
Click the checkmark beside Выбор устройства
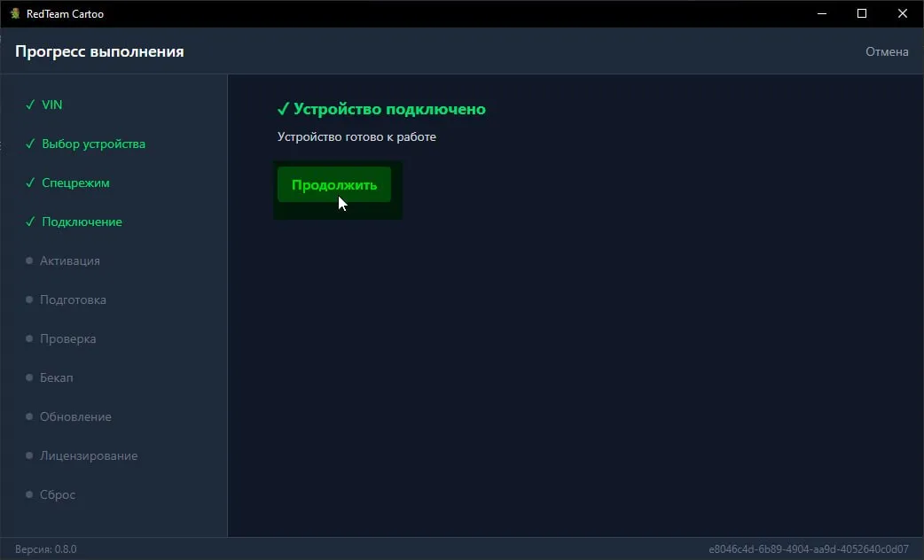[30, 144]
